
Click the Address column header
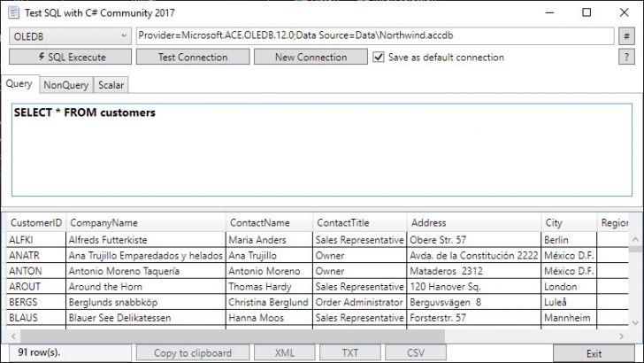[x=473, y=223]
